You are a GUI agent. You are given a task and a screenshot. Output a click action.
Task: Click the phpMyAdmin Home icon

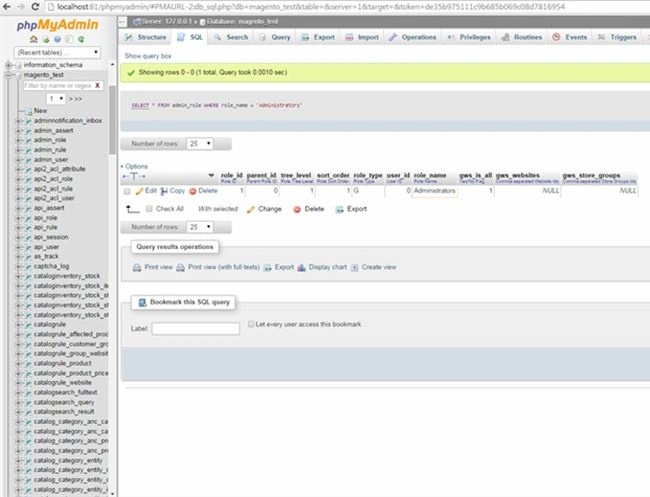pyautogui.click(x=34, y=39)
